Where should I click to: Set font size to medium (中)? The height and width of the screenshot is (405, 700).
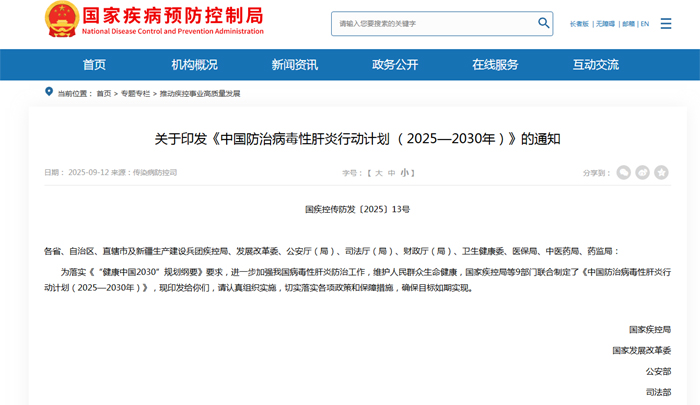(391, 173)
